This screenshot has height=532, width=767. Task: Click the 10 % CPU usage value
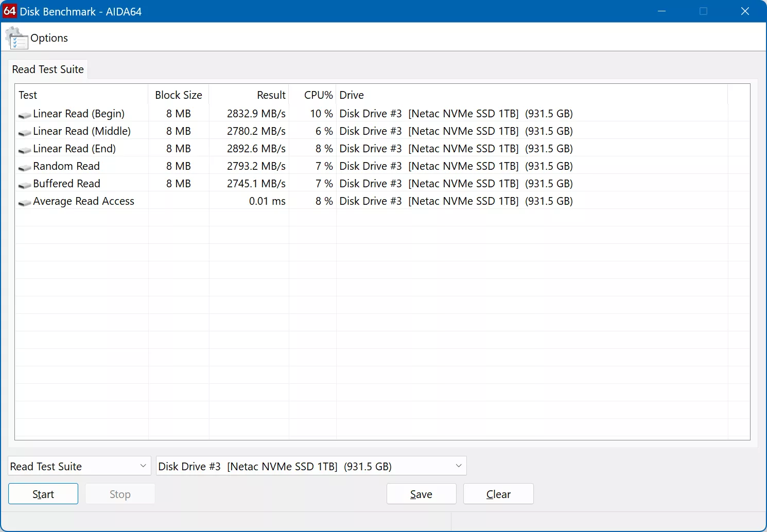pyautogui.click(x=321, y=114)
